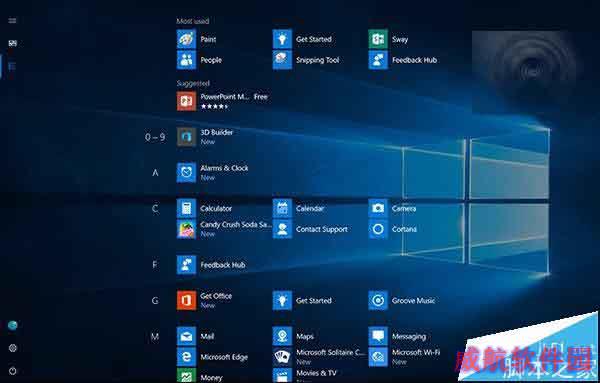
Task: Expand the hamburger menu button
Action: coord(12,20)
